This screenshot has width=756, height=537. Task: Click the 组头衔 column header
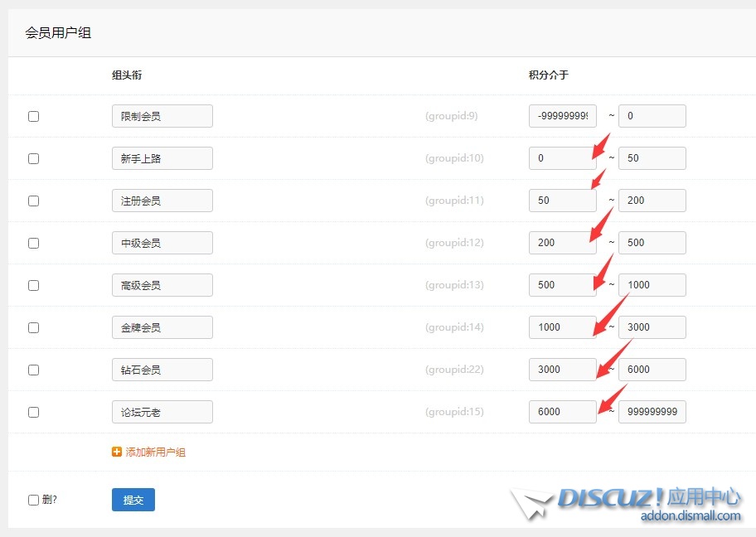coord(127,75)
